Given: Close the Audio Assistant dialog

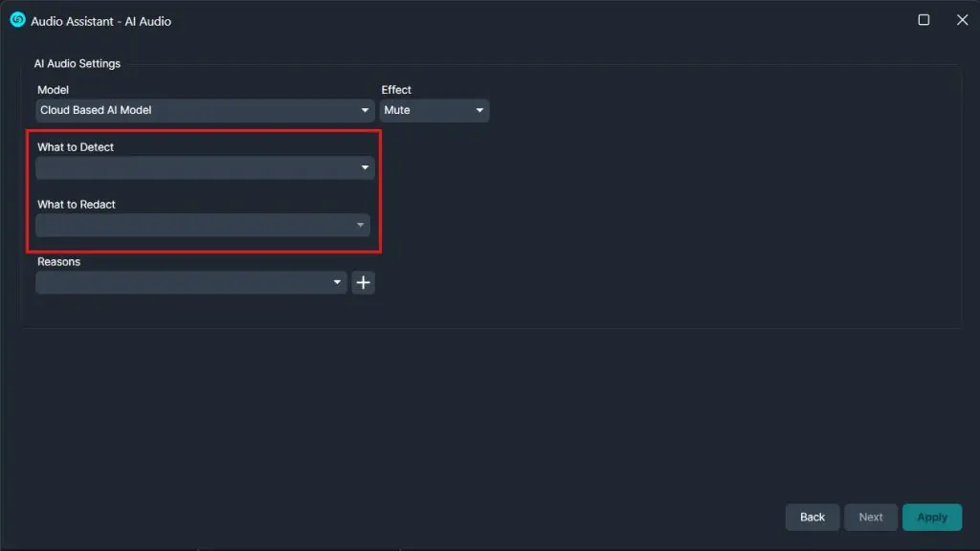Looking at the screenshot, I should [962, 20].
